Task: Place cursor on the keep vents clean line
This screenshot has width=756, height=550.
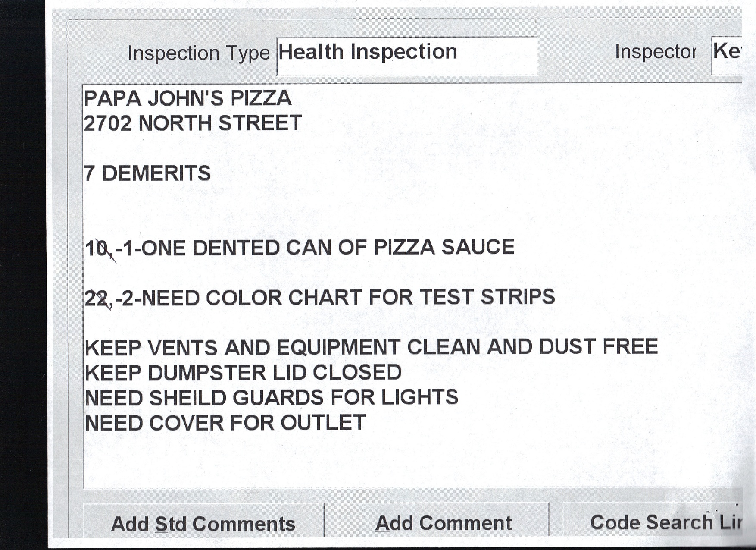Action: (371, 347)
